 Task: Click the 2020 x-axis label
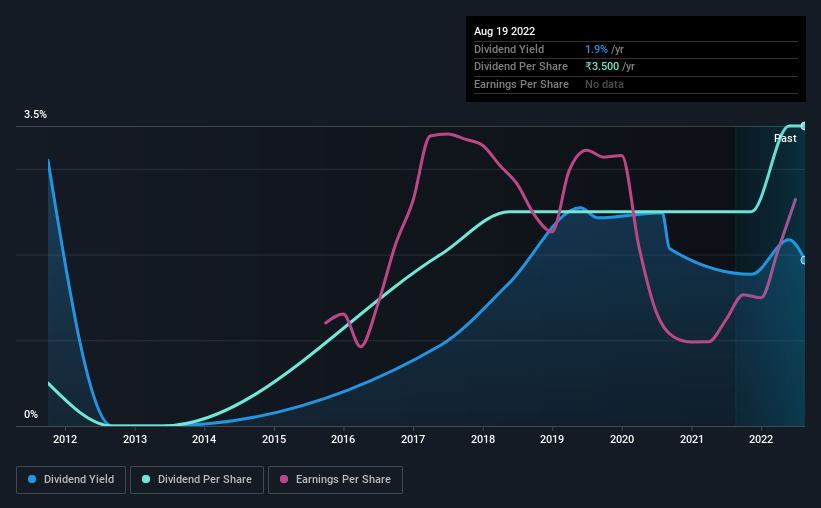pyautogui.click(x=622, y=439)
